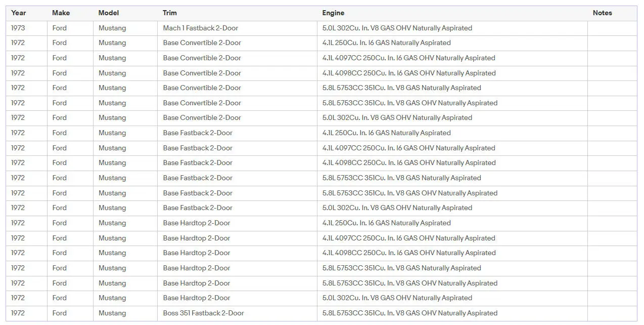Select Base Hardtop's 4.1L engine cell without CC
Screen dimensions: 644x325
point(452,223)
